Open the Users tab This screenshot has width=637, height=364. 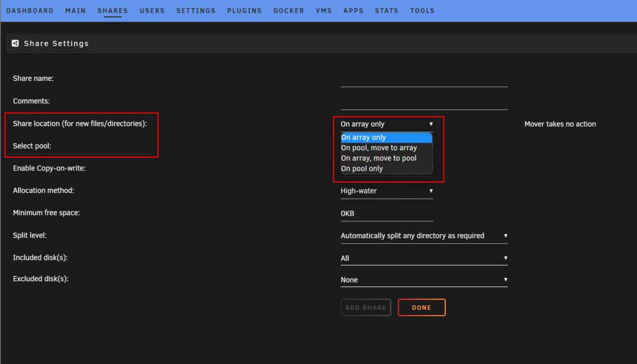pyautogui.click(x=152, y=11)
